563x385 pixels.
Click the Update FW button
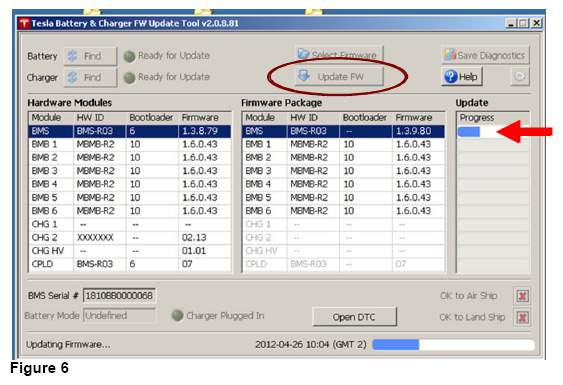click(339, 76)
